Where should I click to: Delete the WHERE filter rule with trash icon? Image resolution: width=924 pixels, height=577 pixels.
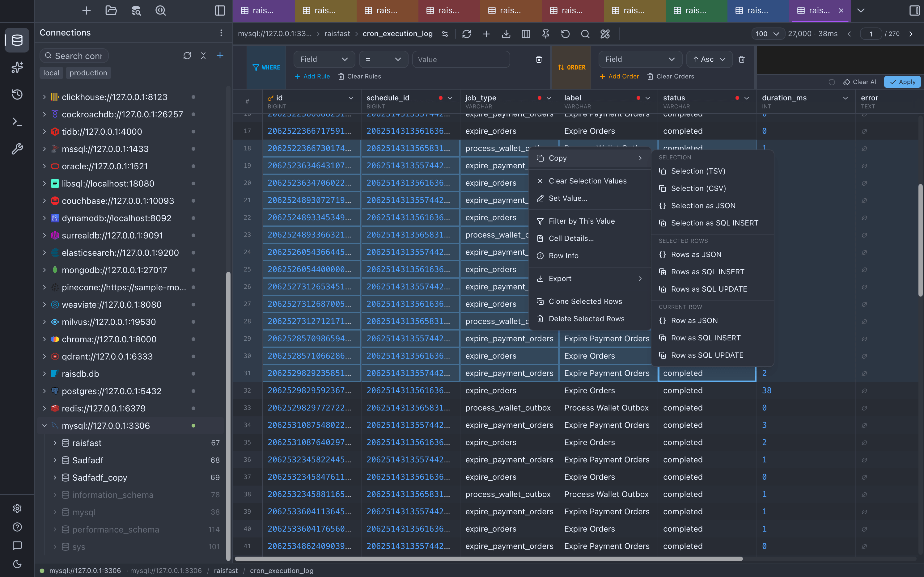point(539,60)
